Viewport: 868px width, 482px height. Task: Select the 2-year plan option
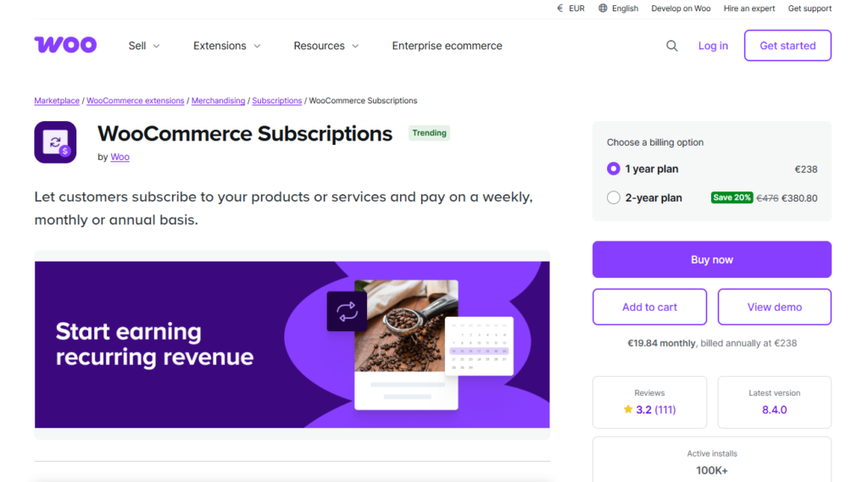pyautogui.click(x=614, y=197)
